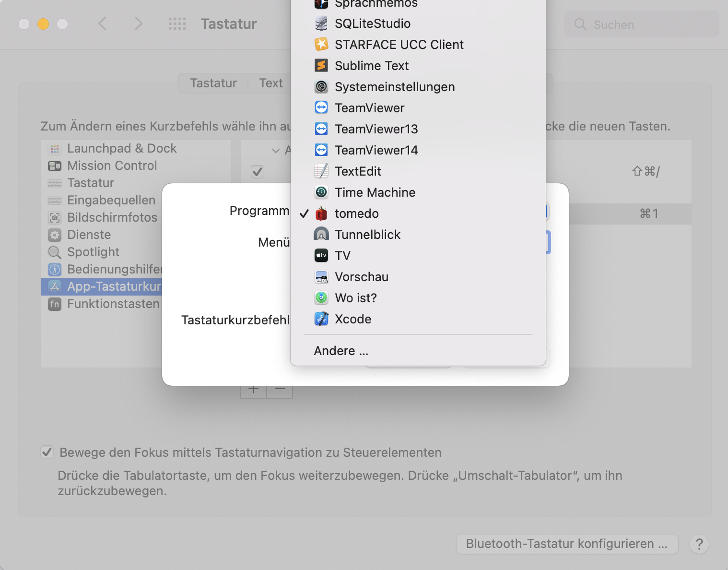Switch to the Tastatur tab
This screenshot has width=728, height=570.
[213, 83]
